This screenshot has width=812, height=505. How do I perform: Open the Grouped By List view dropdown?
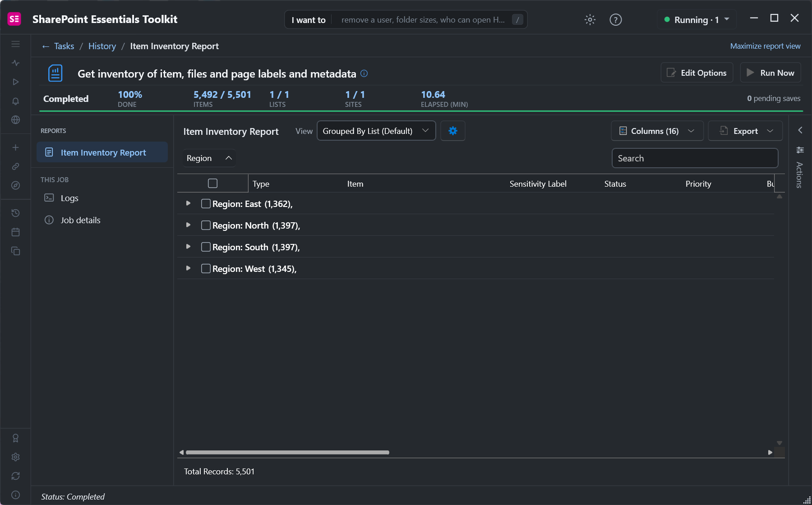pos(376,131)
